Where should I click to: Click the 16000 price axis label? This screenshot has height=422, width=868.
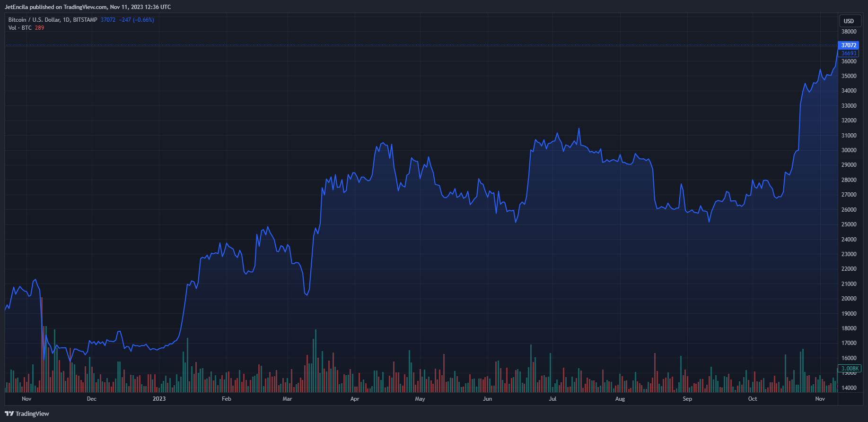click(849, 358)
